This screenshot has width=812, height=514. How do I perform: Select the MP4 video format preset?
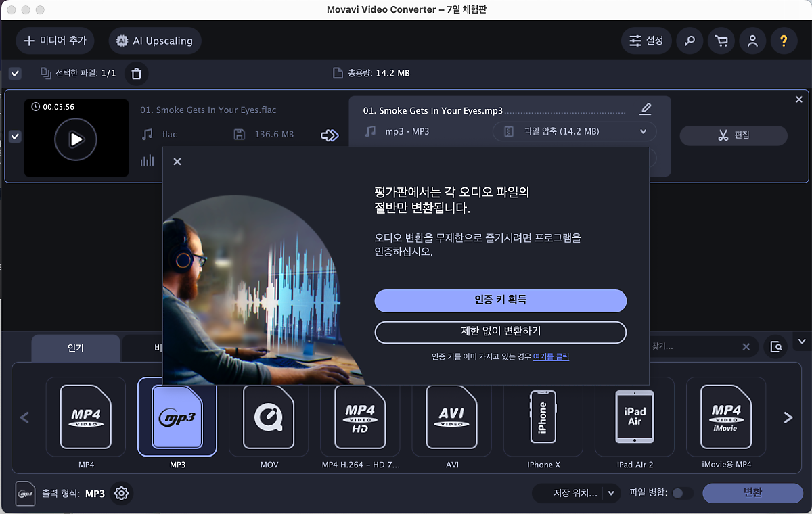click(86, 417)
